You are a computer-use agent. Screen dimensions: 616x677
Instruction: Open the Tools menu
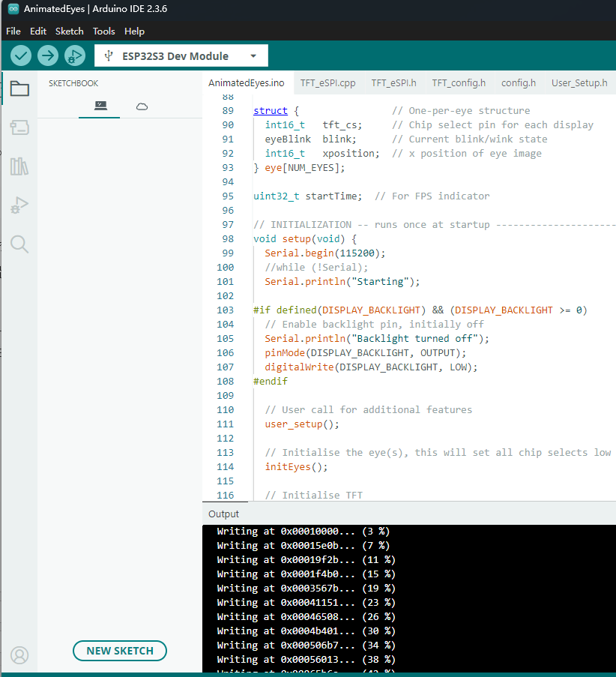click(104, 31)
